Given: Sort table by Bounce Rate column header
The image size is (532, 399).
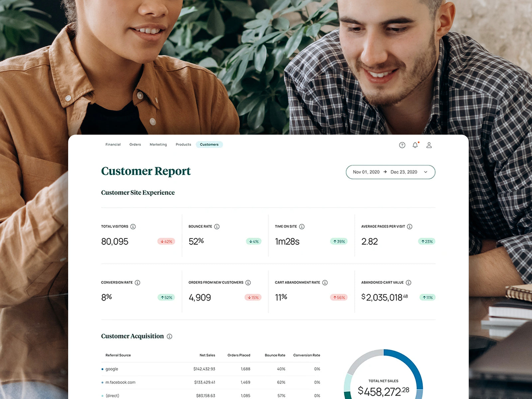Looking at the screenshot, I should [275, 355].
